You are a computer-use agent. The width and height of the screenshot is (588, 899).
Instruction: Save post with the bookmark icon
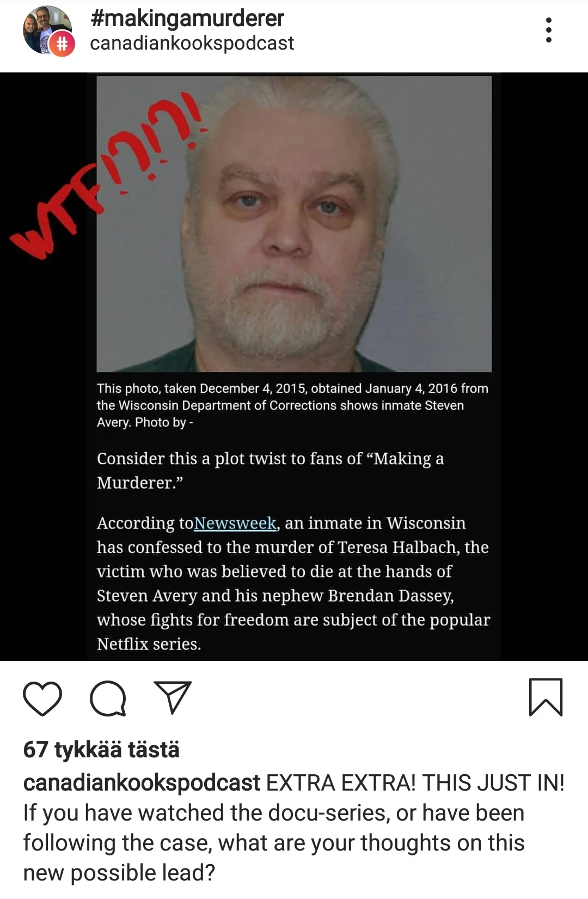pyautogui.click(x=546, y=697)
